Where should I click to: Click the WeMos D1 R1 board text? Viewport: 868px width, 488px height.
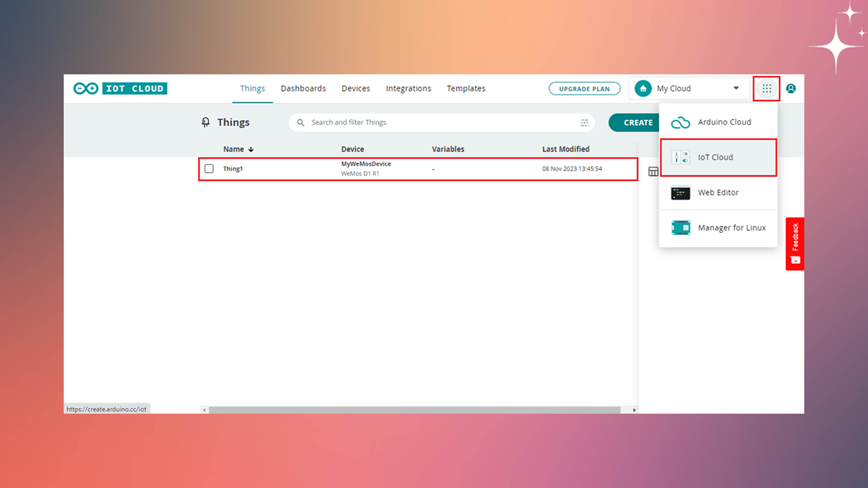[361, 174]
